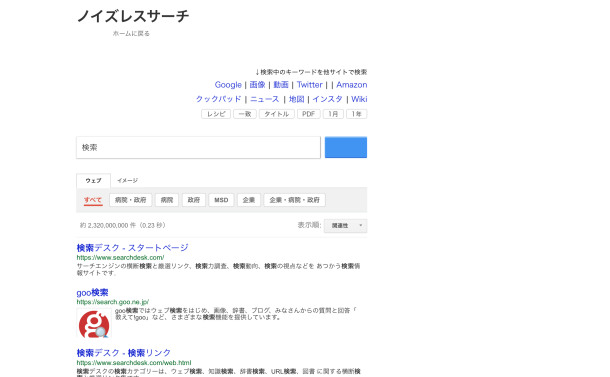Screen dimensions: 610x377
Task: Select the 病院・政府 refinement
Action: (130, 200)
